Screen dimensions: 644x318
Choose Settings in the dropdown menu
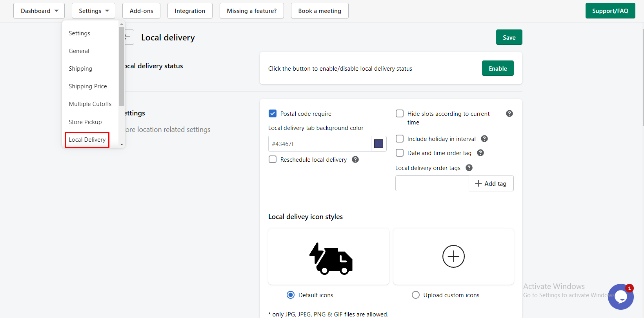79,33
